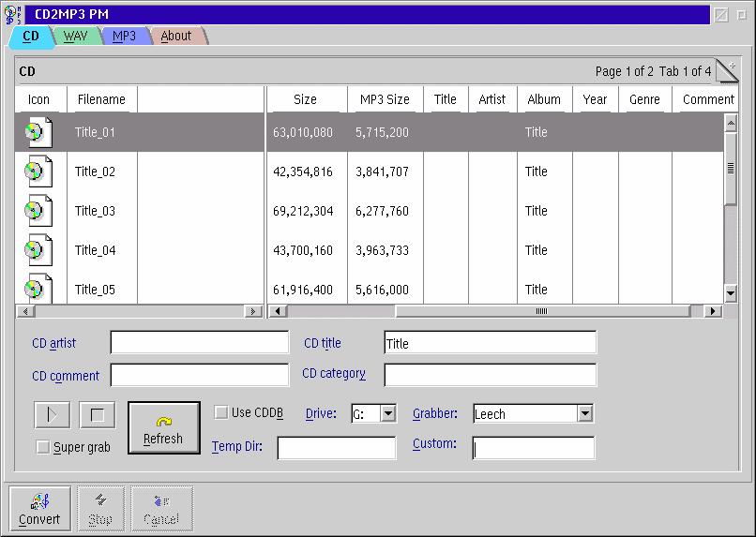Viewport: 756px width, 537px height.
Task: Switch to the WAV tab
Action: click(76, 37)
